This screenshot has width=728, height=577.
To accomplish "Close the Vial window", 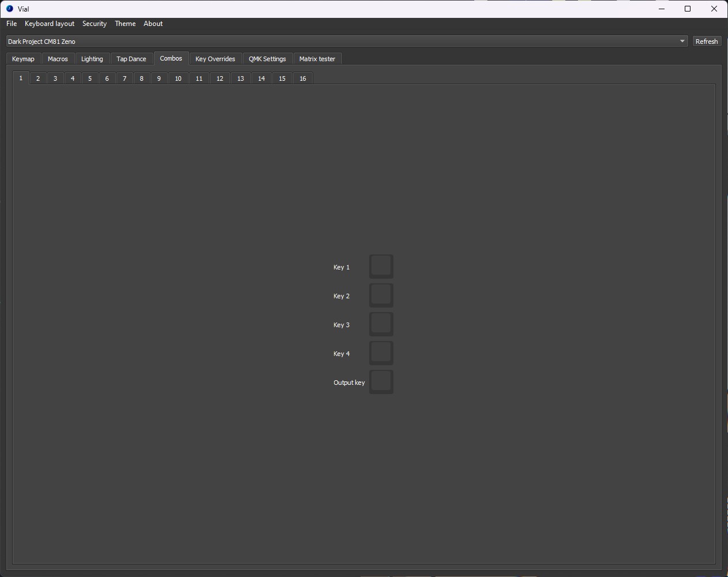I will (714, 9).
